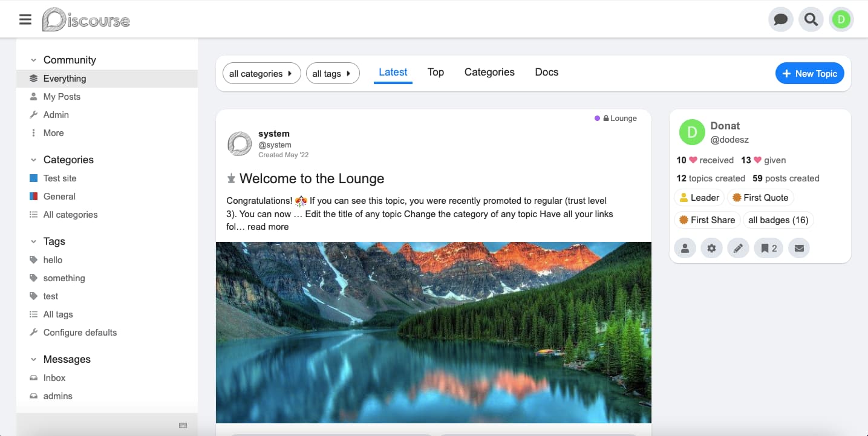Open the all tags dropdown
868x436 pixels.
coord(333,74)
